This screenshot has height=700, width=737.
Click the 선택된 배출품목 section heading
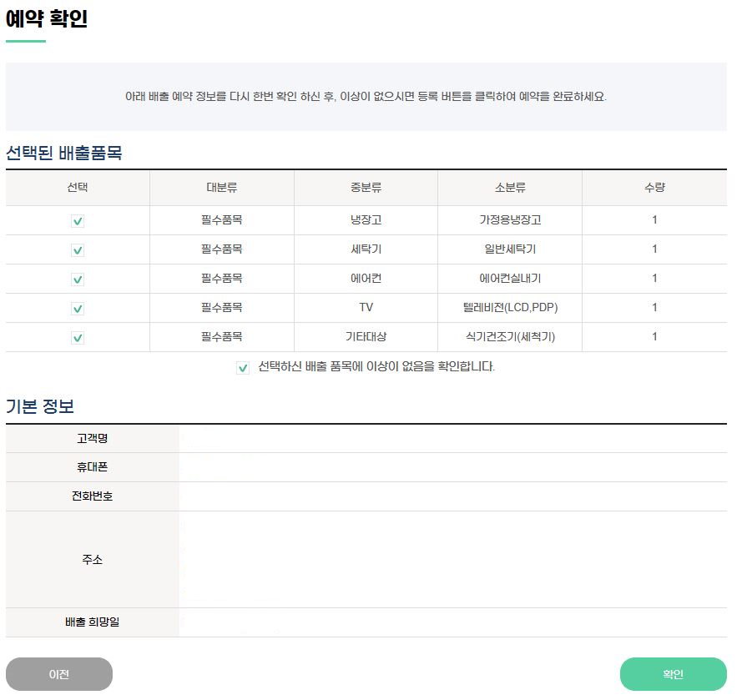[64, 154]
